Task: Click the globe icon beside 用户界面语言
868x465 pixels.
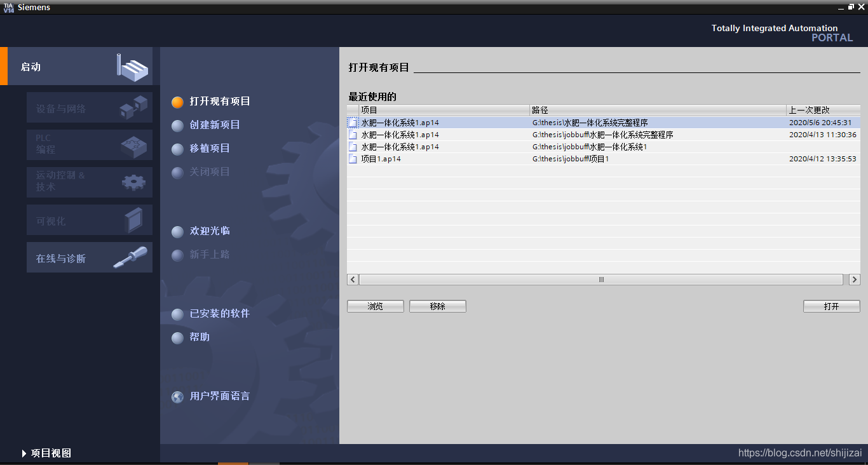Action: [177, 396]
